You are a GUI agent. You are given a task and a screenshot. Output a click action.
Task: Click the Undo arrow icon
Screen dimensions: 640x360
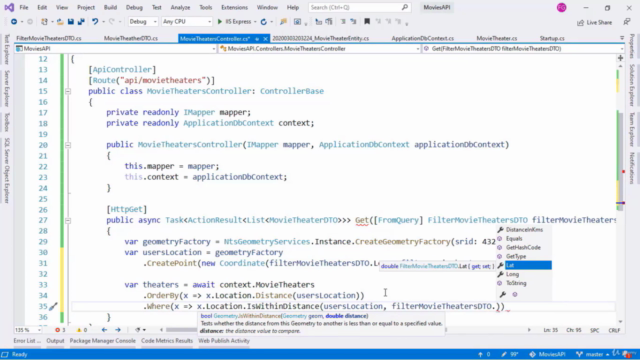pos(95,22)
